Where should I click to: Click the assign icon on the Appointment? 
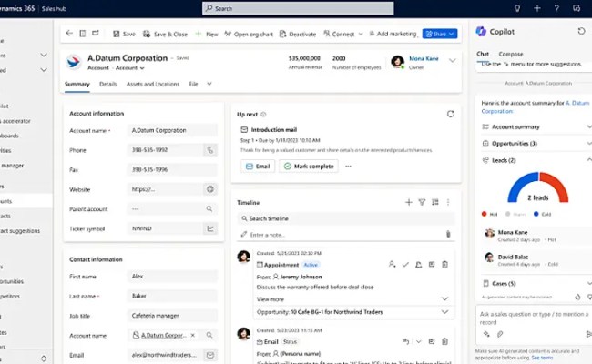[x=392, y=265]
